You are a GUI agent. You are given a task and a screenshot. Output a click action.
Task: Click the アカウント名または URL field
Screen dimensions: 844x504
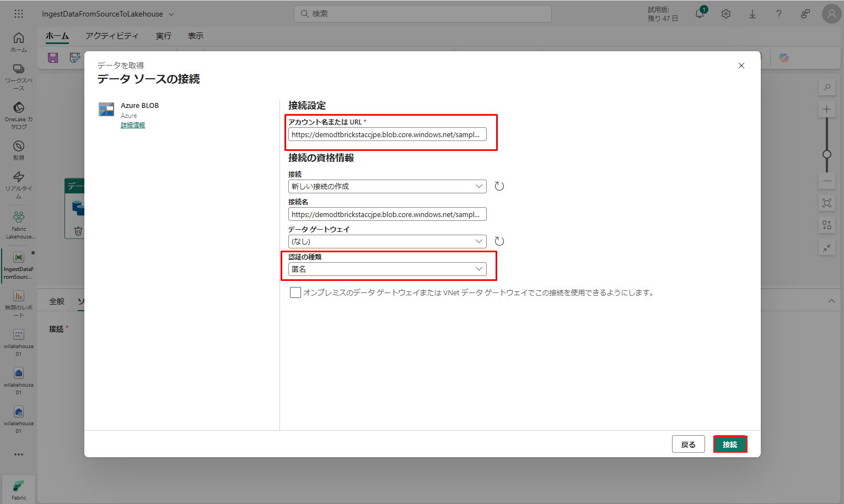pyautogui.click(x=388, y=134)
